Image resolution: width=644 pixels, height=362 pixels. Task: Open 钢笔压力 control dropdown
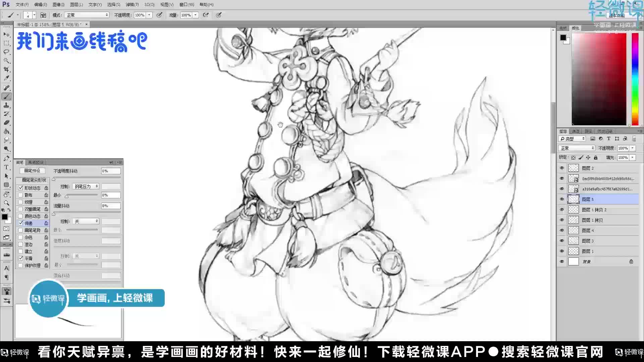tap(86, 186)
